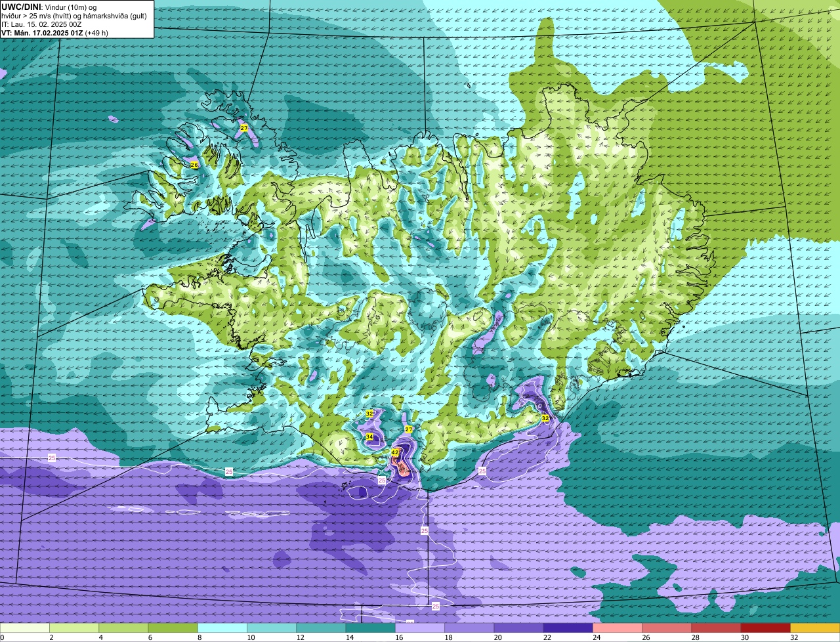Click the yellow 26 gust marker in Westfjords
The height and width of the screenshot is (642, 840).
tap(194, 165)
